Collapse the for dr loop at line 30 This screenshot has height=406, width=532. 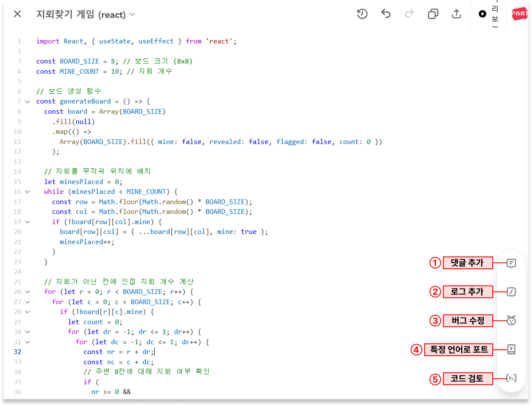point(27,332)
